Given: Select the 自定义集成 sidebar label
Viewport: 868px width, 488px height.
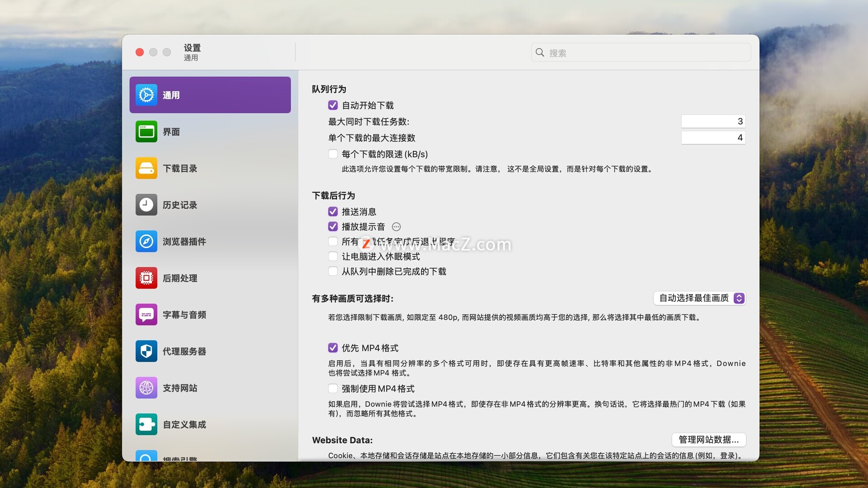Looking at the screenshot, I should pos(184,425).
